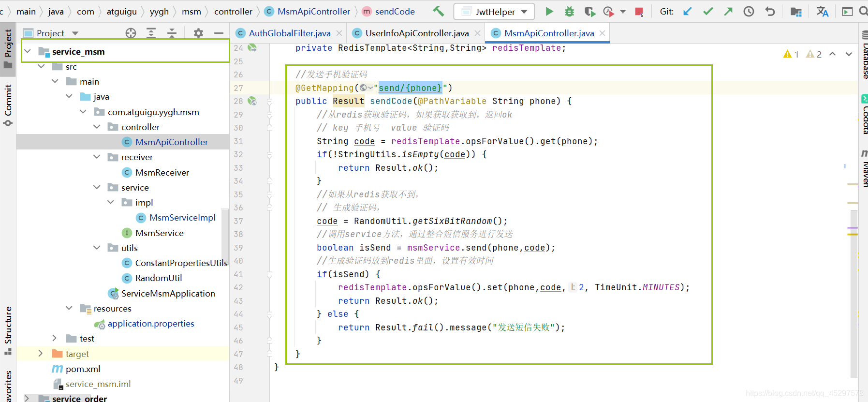Click gutter bean icon on line 24

coord(252,47)
